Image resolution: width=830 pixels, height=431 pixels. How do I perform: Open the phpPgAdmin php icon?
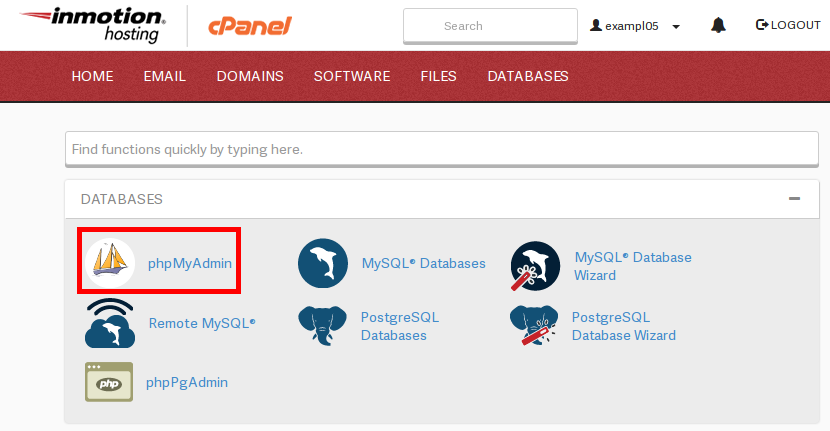tap(109, 382)
